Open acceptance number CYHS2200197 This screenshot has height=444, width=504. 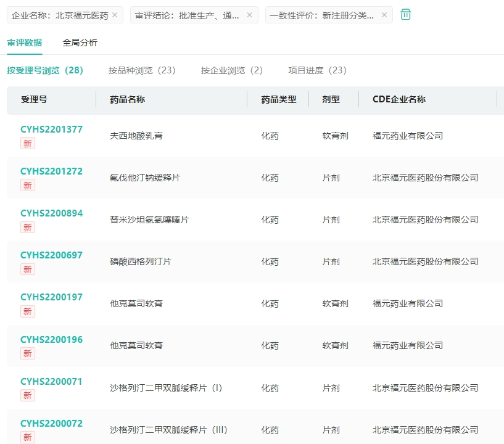(51, 297)
